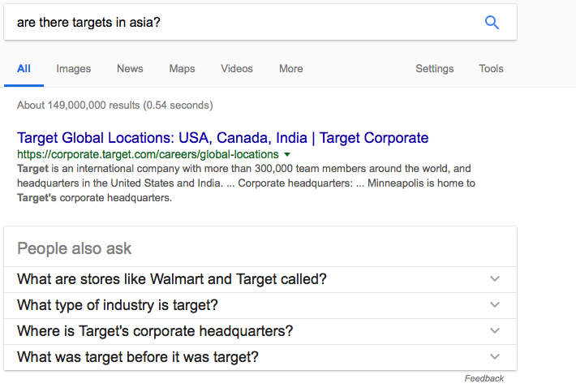Switch to the Videos tab
This screenshot has height=392, width=576.
click(x=237, y=69)
